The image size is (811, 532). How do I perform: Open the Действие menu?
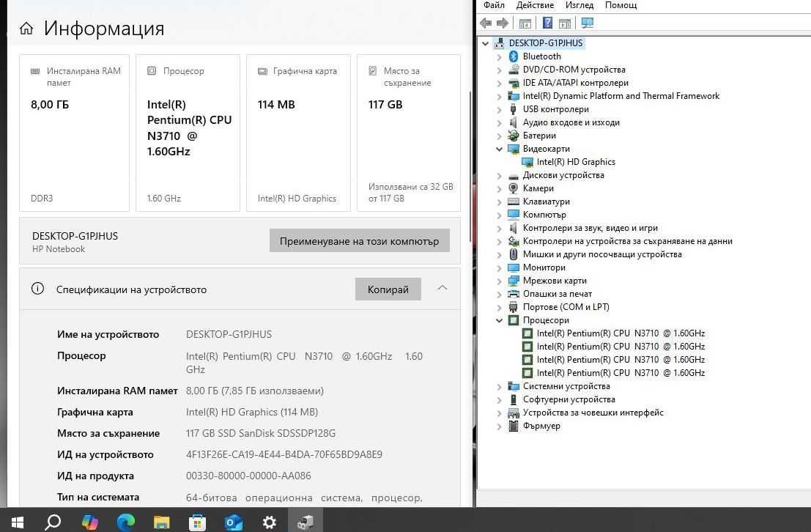(535, 5)
